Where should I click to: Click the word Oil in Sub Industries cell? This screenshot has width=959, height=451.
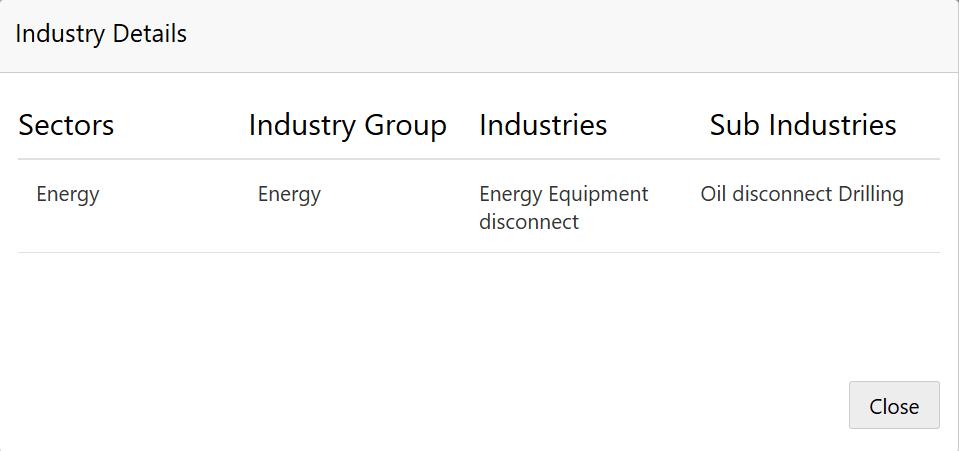714,194
